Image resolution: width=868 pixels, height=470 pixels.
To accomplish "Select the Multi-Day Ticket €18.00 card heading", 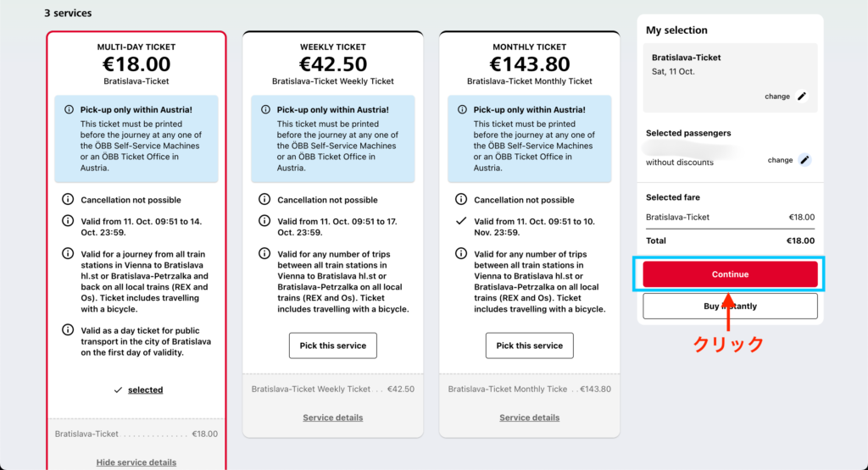I will coord(136,64).
